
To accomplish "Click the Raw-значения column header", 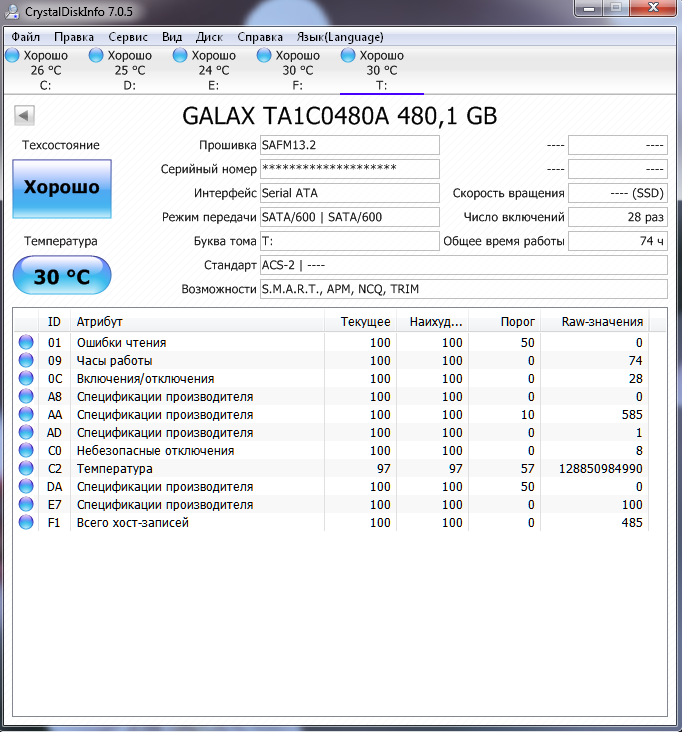I will pyautogui.click(x=595, y=322).
